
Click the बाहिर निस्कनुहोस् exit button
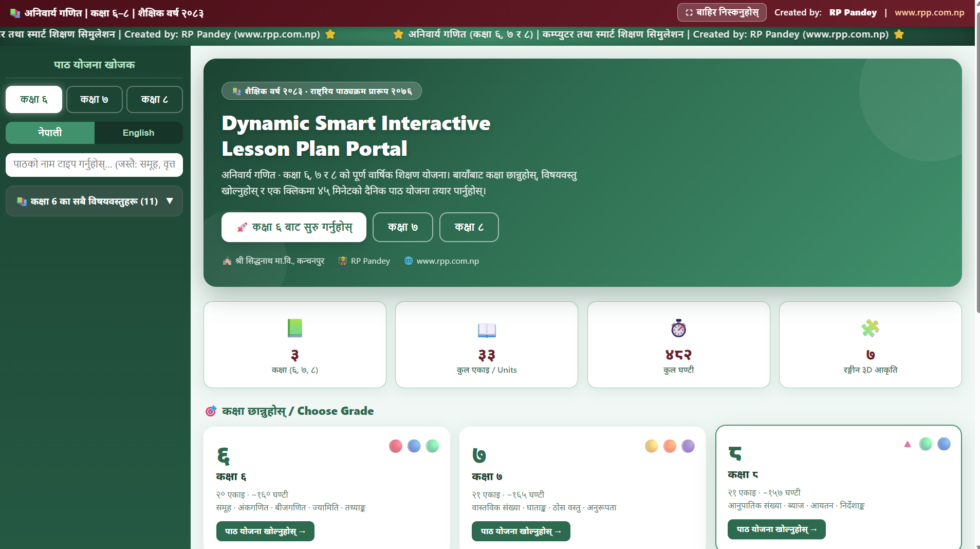coord(722,12)
